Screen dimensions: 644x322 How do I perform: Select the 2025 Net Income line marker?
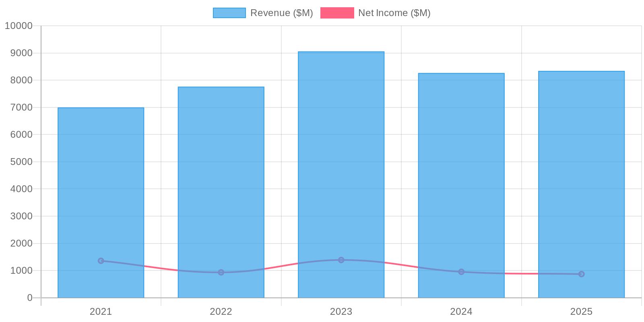click(581, 274)
